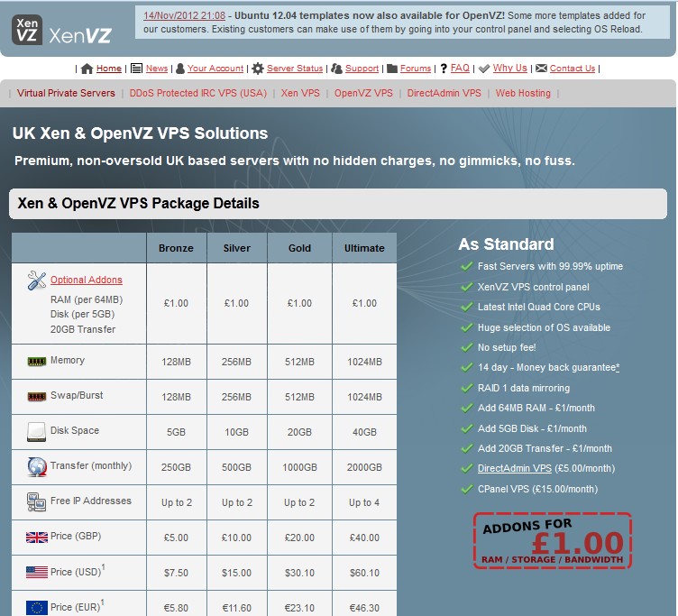Click the US flag Price icon
Image resolution: width=678 pixels, height=616 pixels.
[37, 572]
